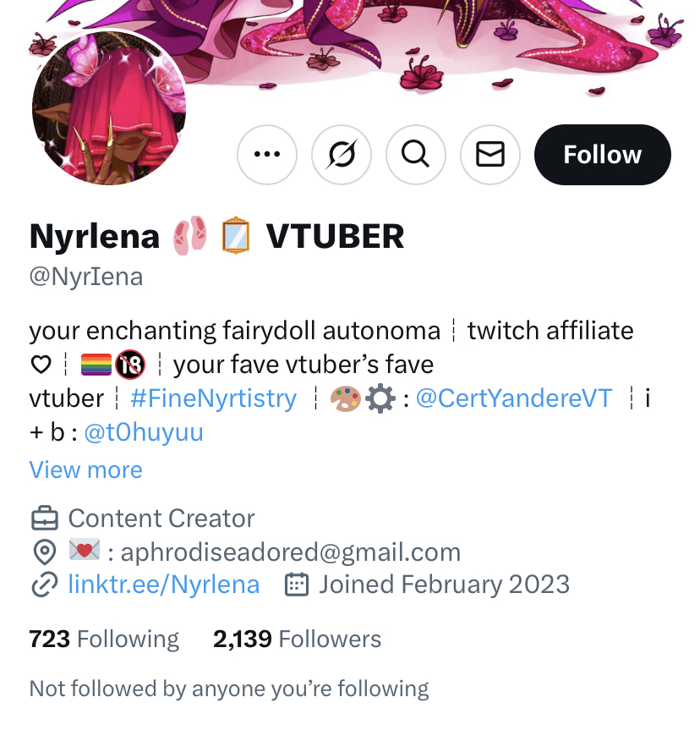
Task: Open the linktr.ee/Nyrlena link
Action: coord(164,585)
